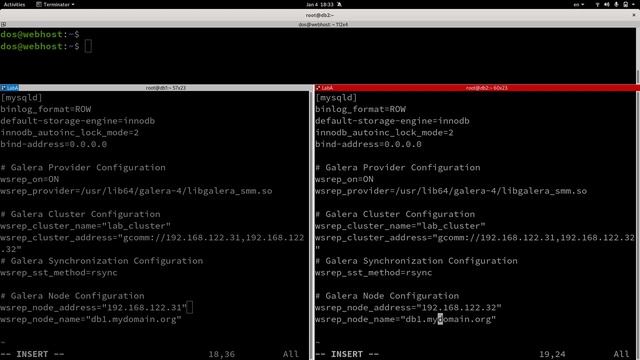Image resolution: width=640 pixels, height=360 pixels.
Task: Click cursor position '19,24' in db2 status line
Action: tap(552, 354)
